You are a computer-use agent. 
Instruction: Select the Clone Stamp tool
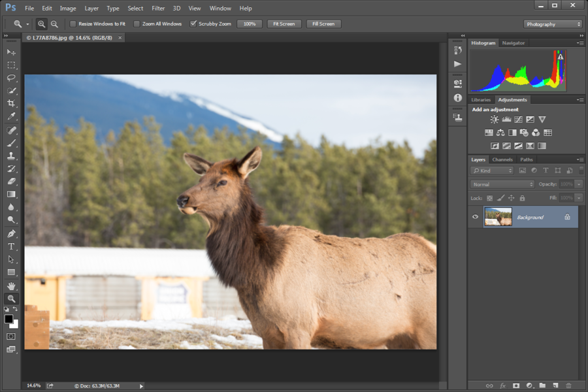pos(11,155)
